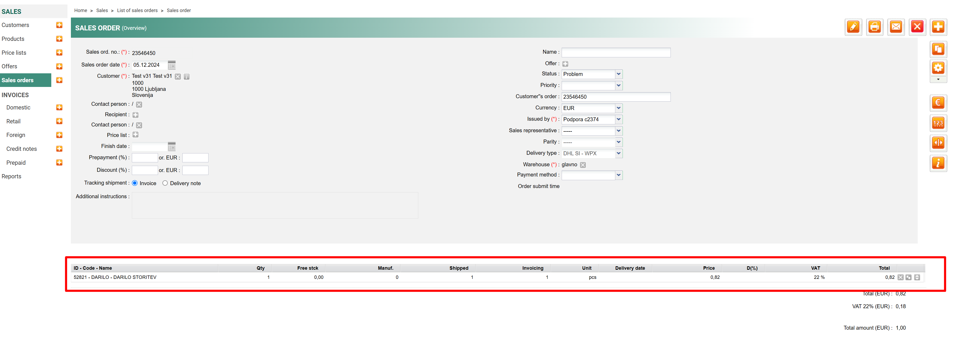Click the orange edit pencil icon
This screenshot has height=337, width=980.
(853, 27)
